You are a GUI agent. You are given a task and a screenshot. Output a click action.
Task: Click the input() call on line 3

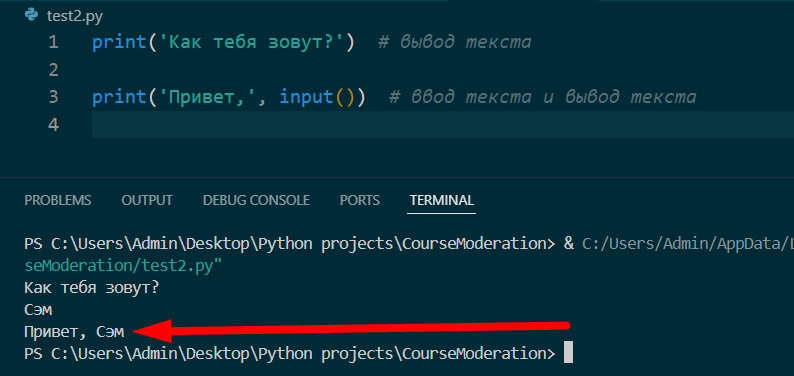(x=316, y=97)
